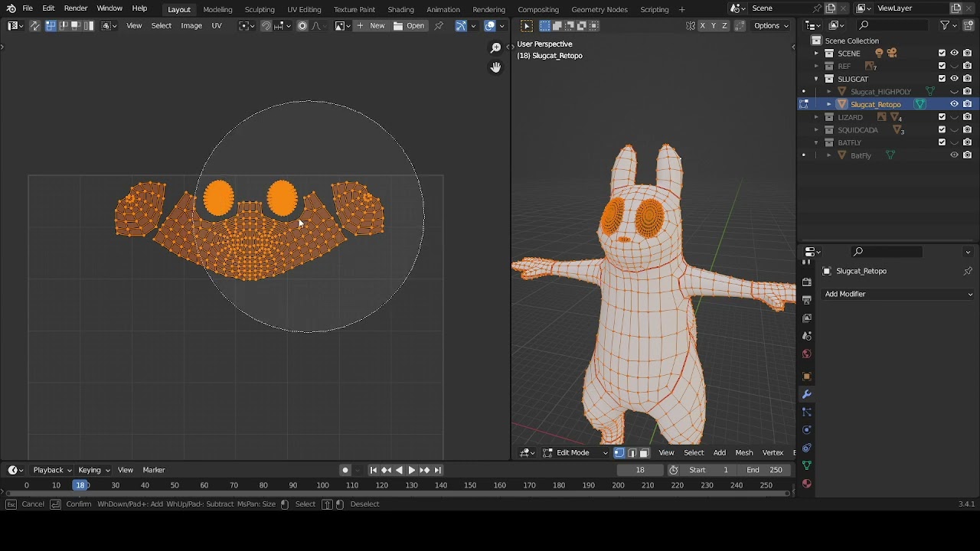Open the Edit Mode dropdown
Image resolution: width=980 pixels, height=551 pixels.
tap(575, 452)
